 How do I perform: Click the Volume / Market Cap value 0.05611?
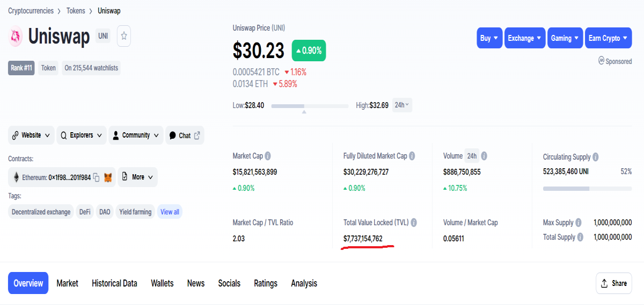453,238
